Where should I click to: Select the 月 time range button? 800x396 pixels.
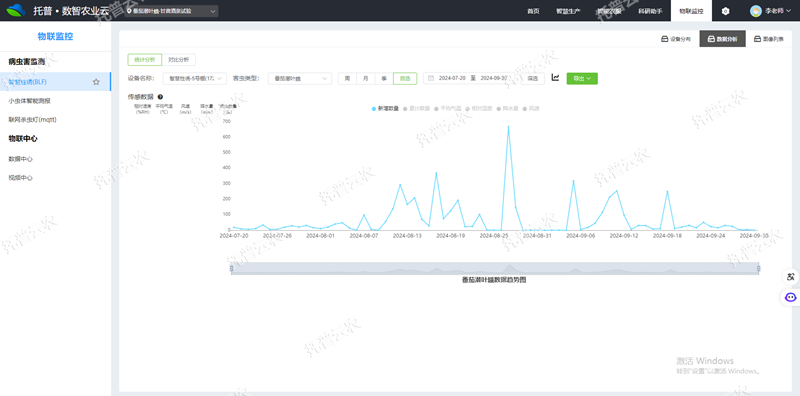point(365,79)
